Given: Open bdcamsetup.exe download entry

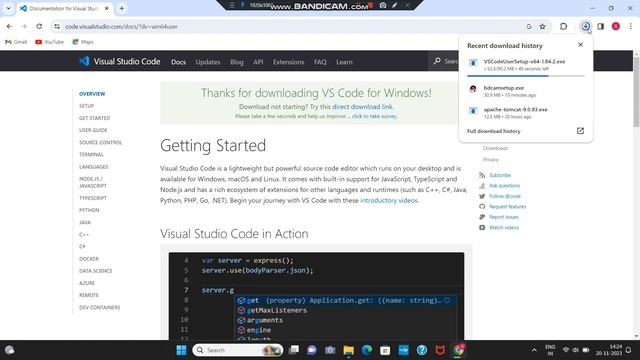Looking at the screenshot, I should click(x=526, y=91).
